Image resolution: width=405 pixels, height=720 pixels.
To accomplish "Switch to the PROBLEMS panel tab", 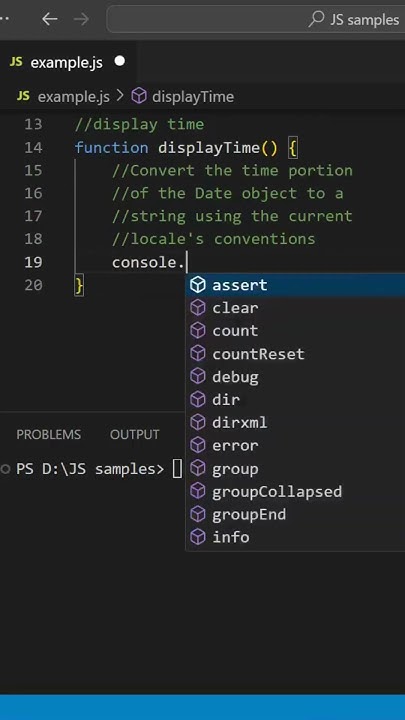I will [x=49, y=434].
